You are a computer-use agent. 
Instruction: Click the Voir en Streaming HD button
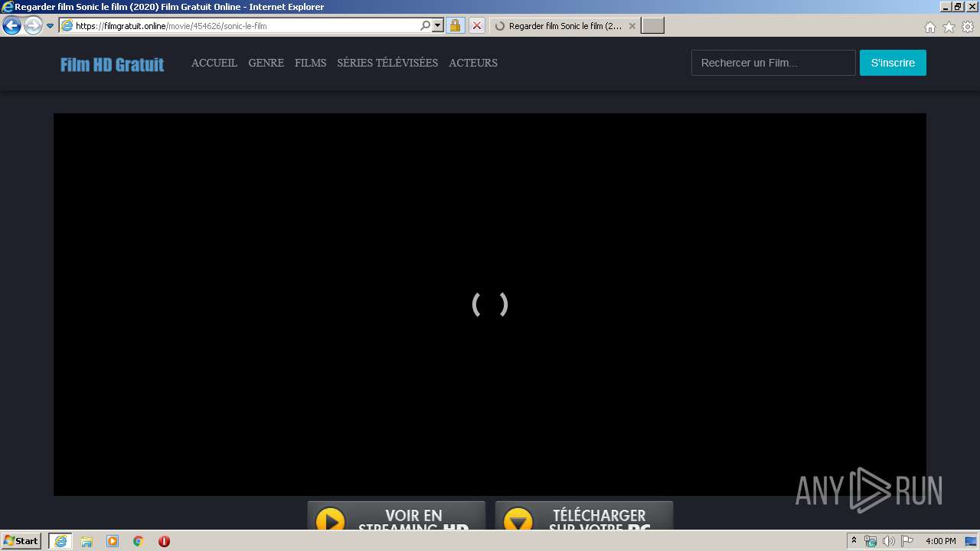pyautogui.click(x=397, y=516)
